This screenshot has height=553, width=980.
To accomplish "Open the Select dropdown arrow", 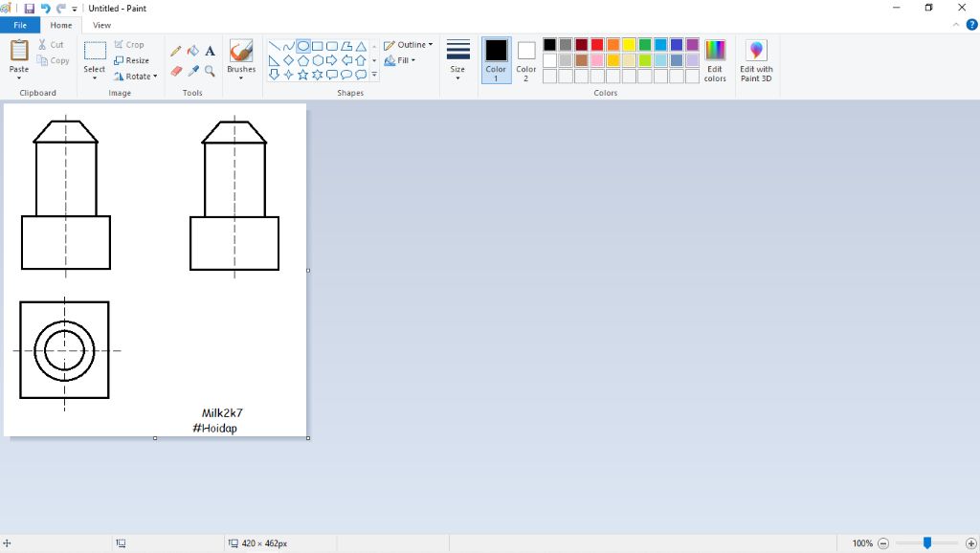I will click(95, 78).
